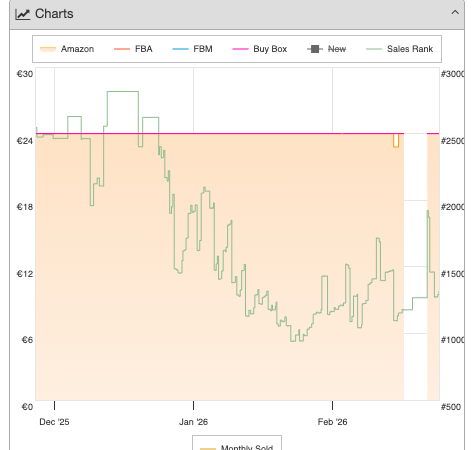Image resolution: width=474 pixels, height=450 pixels.
Task: Toggle the FBA legend series
Action: 133,49
